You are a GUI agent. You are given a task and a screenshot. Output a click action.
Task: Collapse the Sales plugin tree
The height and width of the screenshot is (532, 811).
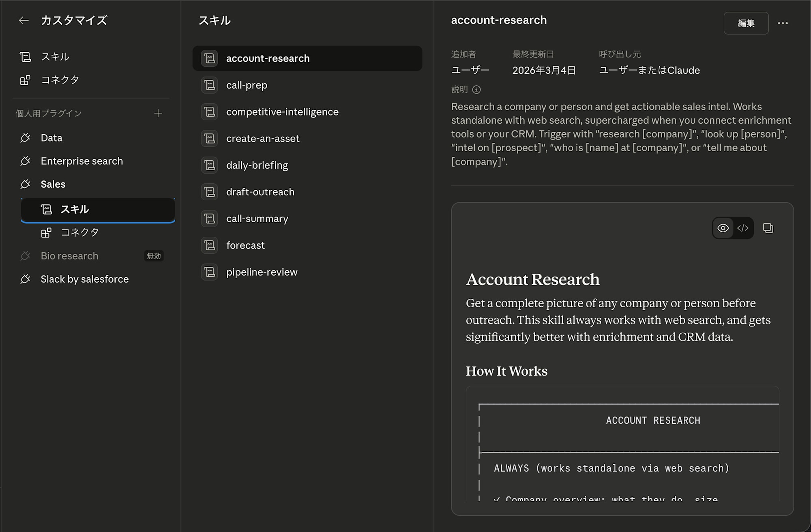pos(53,184)
